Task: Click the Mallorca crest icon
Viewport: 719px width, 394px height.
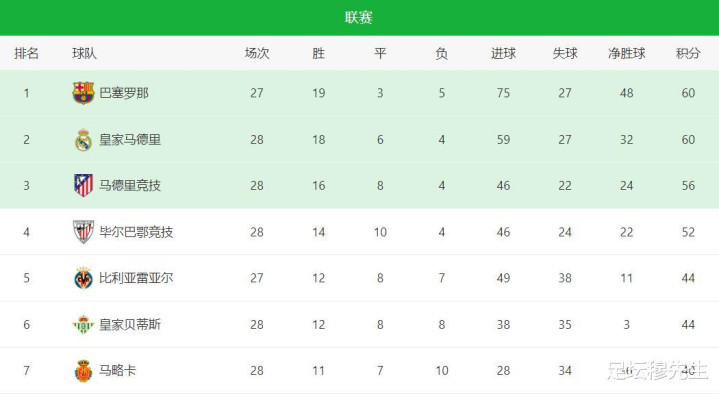Action: 83,371
